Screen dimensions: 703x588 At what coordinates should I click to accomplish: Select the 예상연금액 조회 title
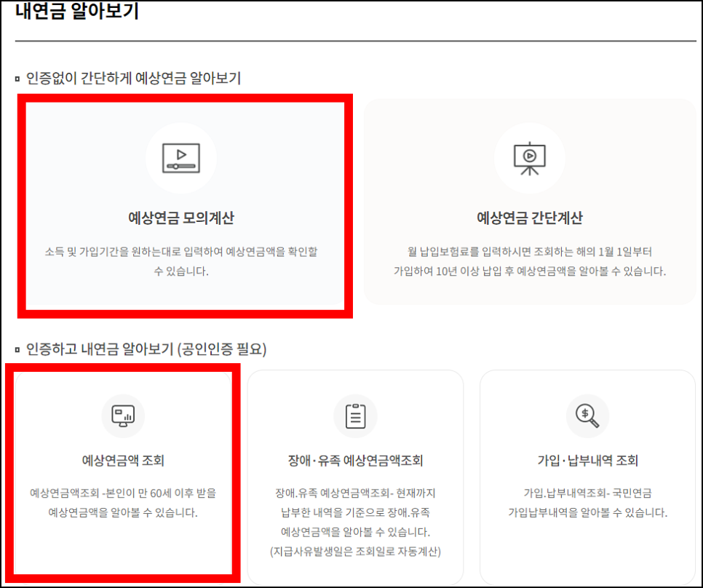click(x=123, y=461)
